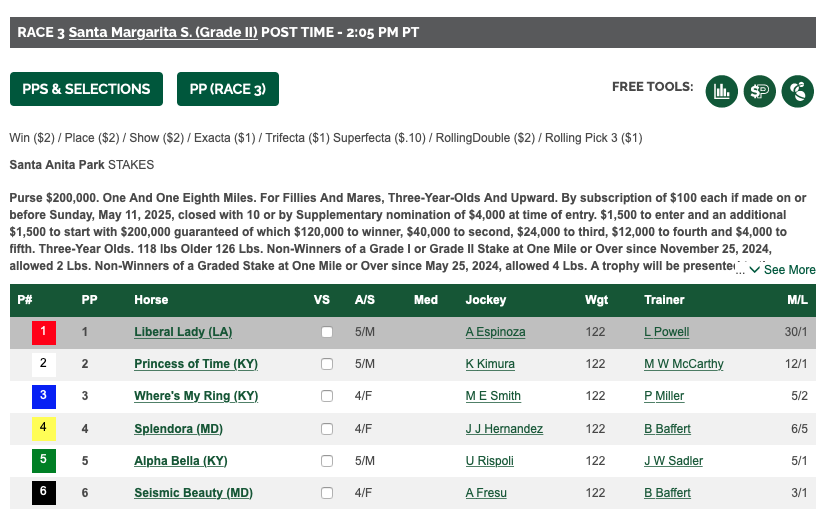Check the VS box for Where's My Ring
Screen dimensions: 831x531
point(327,396)
